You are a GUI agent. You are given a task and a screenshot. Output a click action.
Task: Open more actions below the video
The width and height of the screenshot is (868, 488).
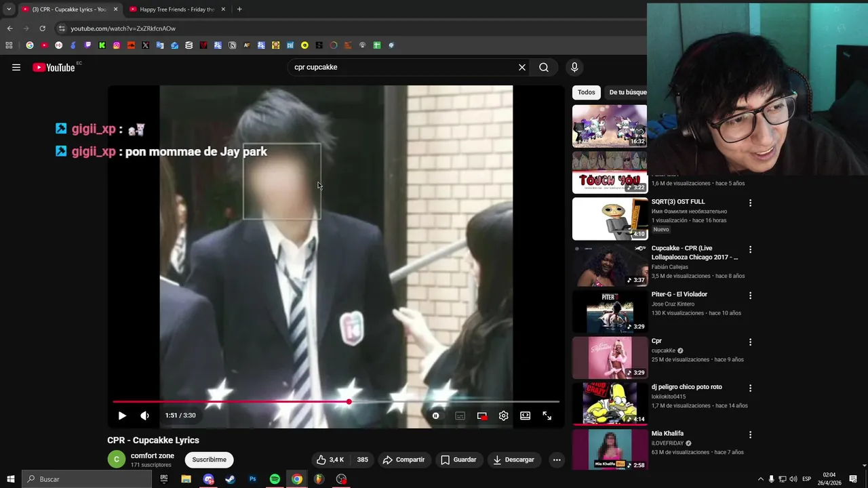[557, 460]
